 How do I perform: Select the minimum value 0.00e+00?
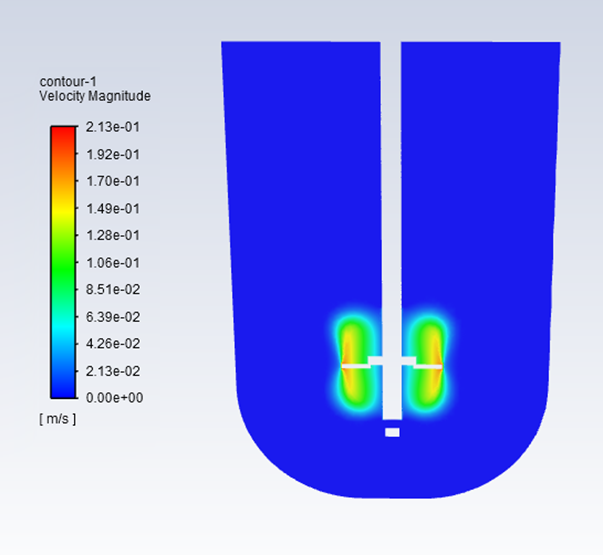pyautogui.click(x=114, y=397)
